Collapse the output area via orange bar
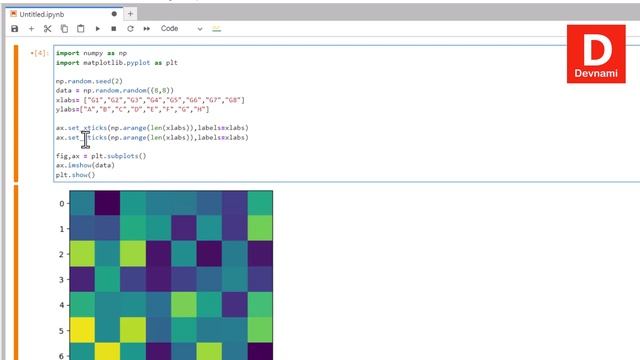 point(16,272)
